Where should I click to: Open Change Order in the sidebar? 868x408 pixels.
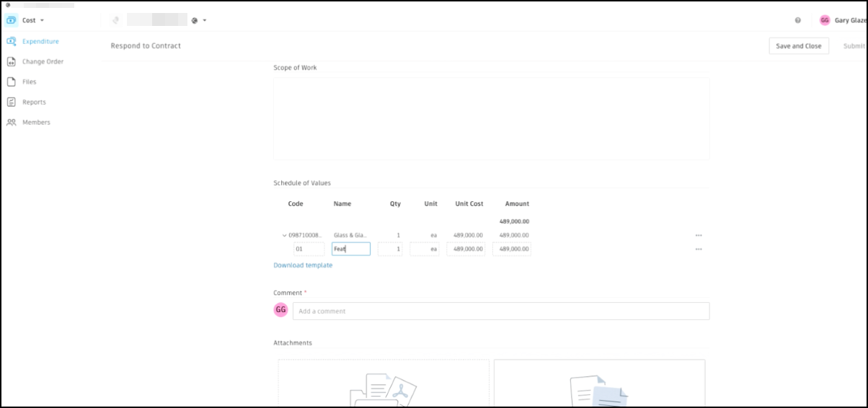43,61
